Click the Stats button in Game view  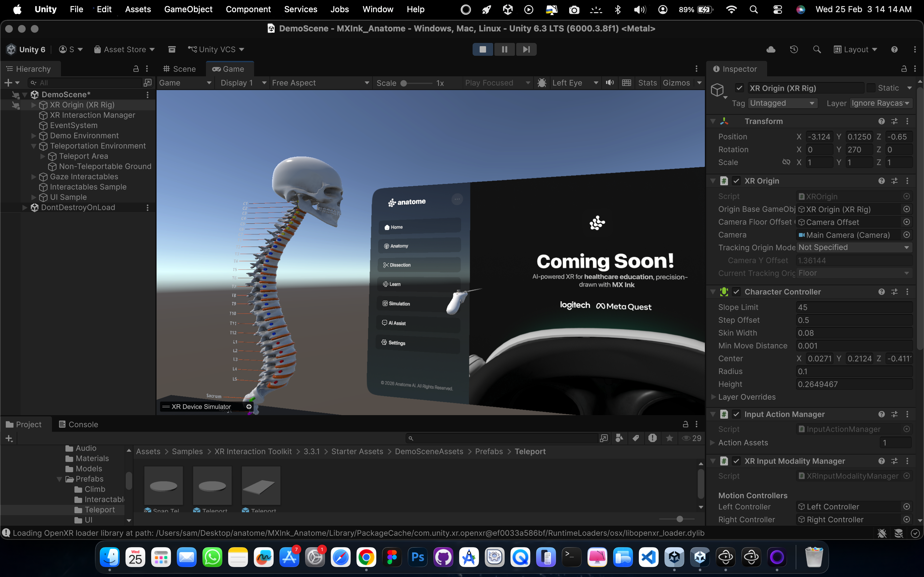(647, 83)
